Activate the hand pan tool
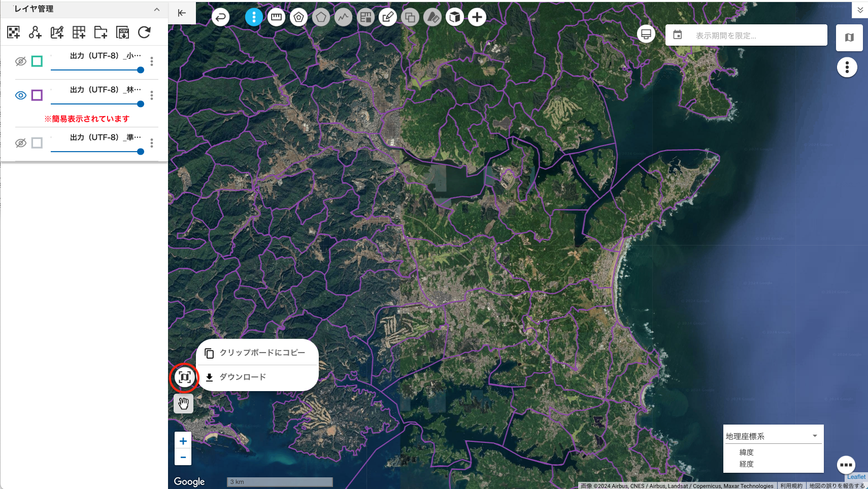Screen dimensions: 868x489 pyautogui.click(x=183, y=404)
